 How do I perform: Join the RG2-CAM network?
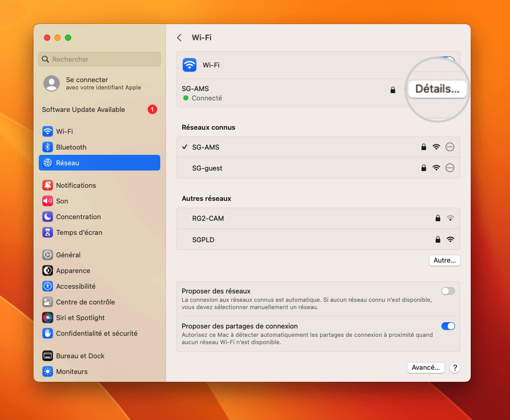318,218
